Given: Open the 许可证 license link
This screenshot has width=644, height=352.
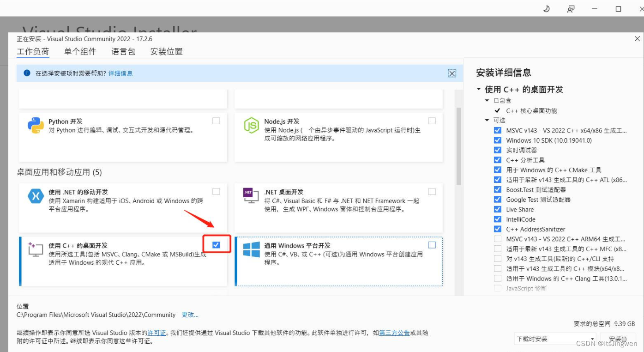Looking at the screenshot, I should coord(156,333).
